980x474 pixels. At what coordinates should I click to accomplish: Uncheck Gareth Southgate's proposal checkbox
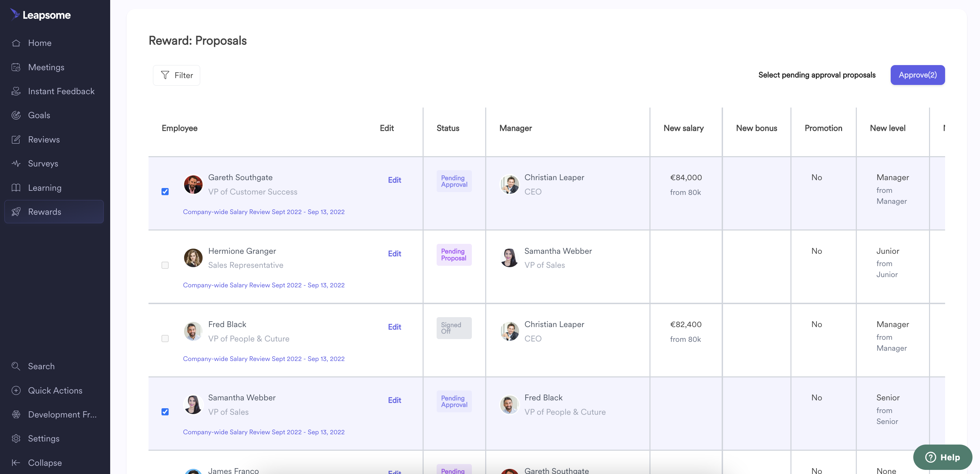(165, 191)
